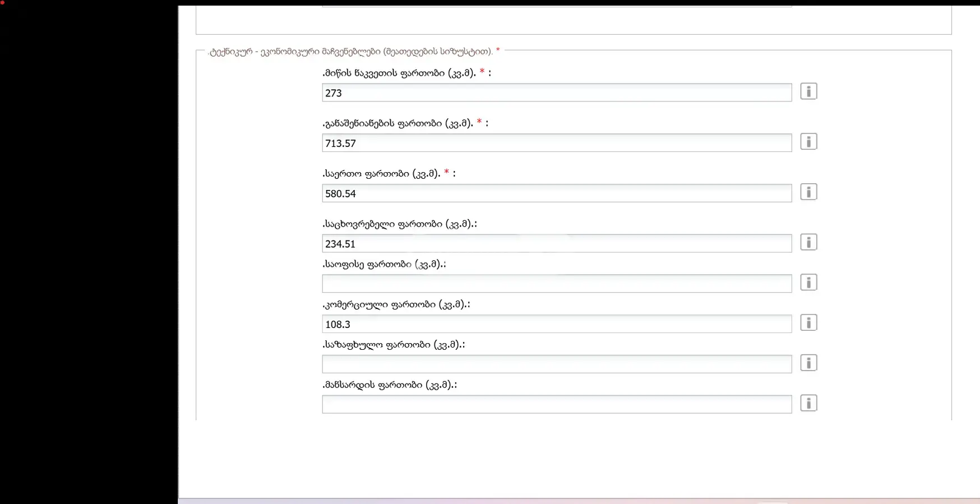Click info icon beside the 273 field
This screenshot has width=980, height=504.
pos(808,91)
